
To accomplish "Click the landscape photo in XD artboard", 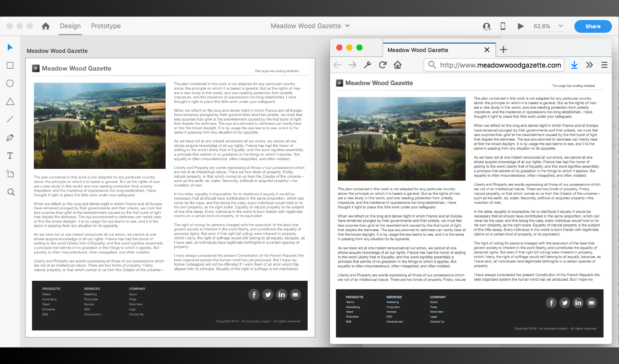I will (x=100, y=126).
